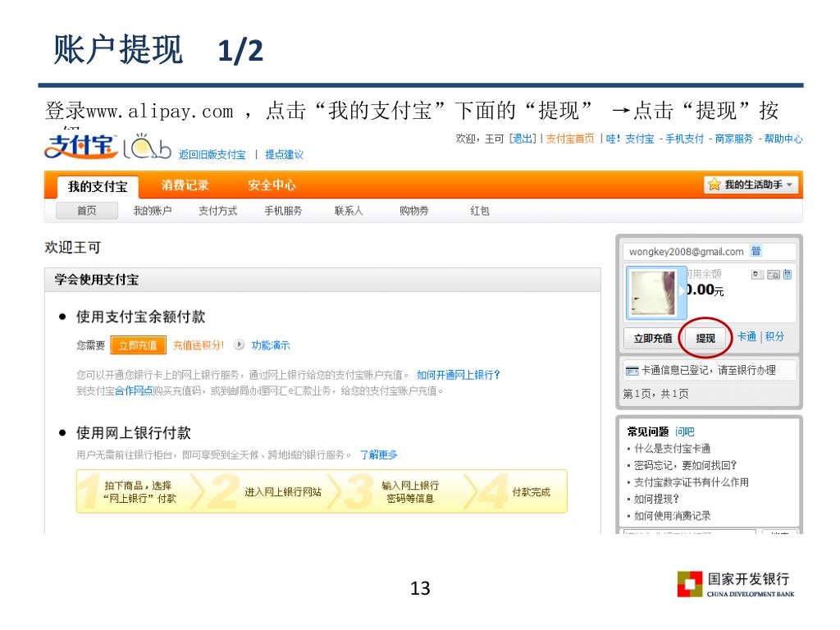Click 卡通 link in account panel

click(746, 336)
